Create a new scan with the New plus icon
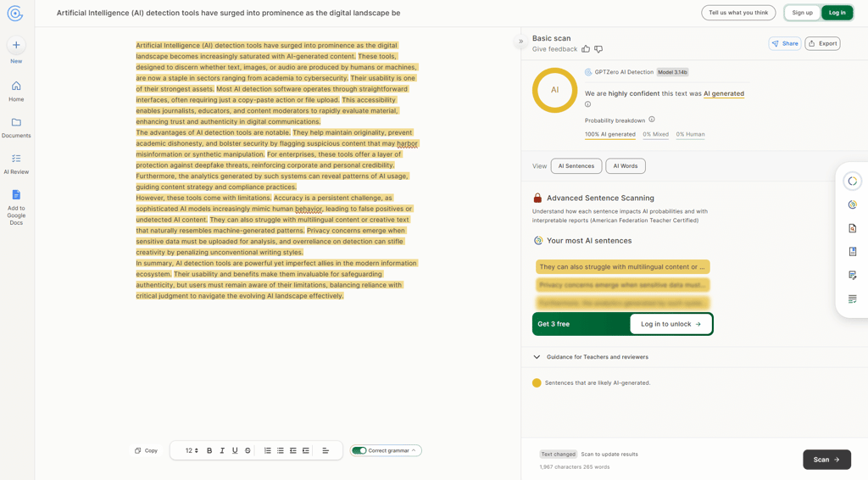The width and height of the screenshot is (868, 480). tap(16, 45)
